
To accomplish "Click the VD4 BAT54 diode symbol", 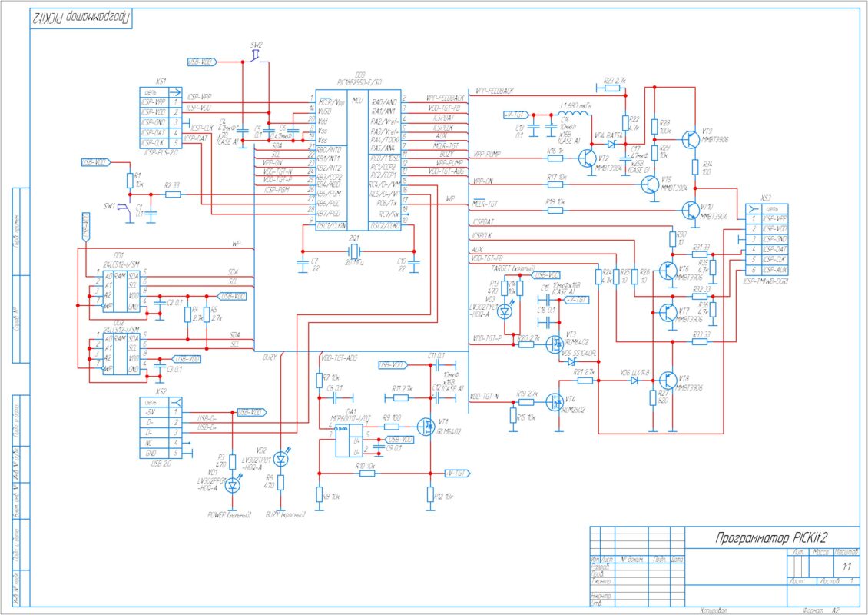I will 611,144.
